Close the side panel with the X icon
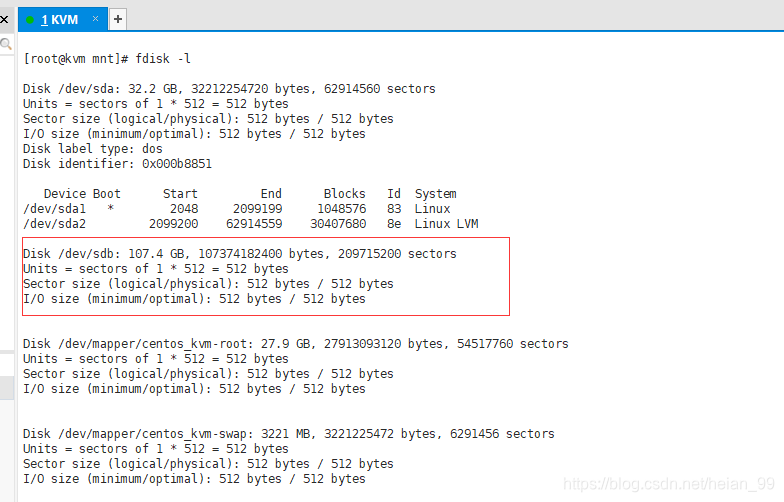 point(4,20)
